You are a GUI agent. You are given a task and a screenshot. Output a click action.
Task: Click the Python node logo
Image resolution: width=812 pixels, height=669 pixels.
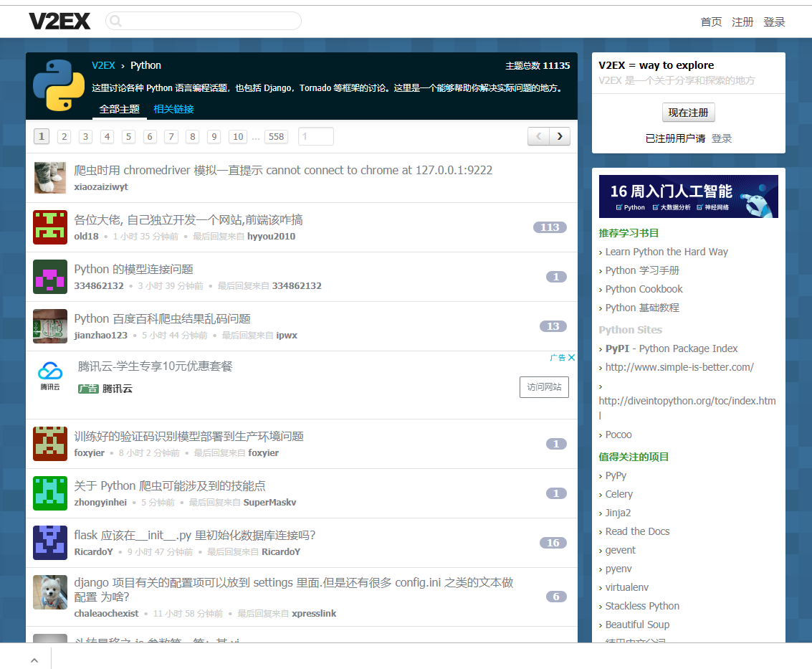[59, 85]
